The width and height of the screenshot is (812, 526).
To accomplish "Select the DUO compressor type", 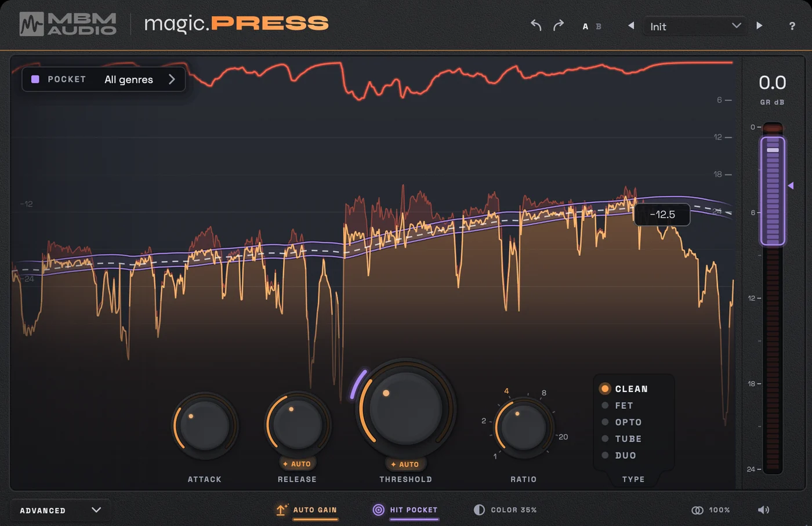I will click(619, 455).
